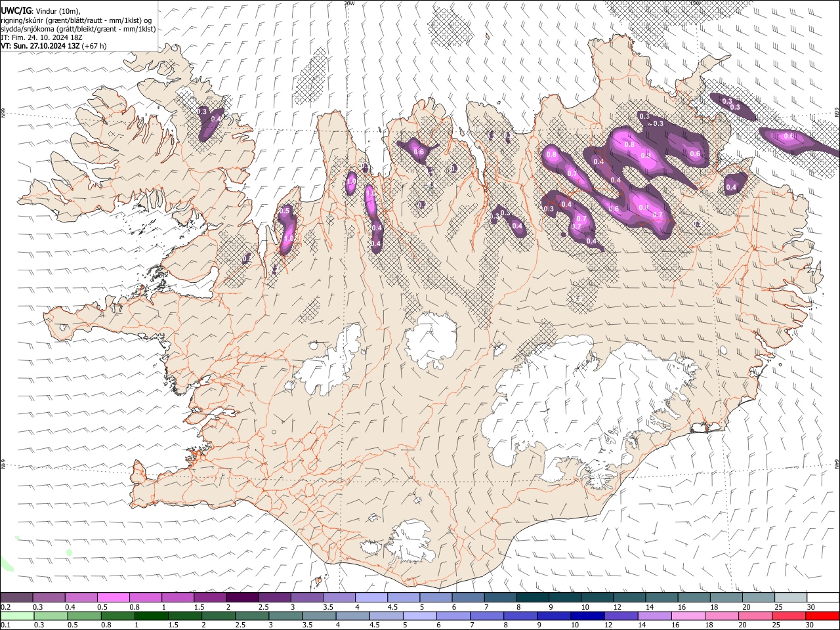Image resolution: width=840 pixels, height=630 pixels.
Task: Click the "15W" longitude label at top
Action: pos(695,3)
